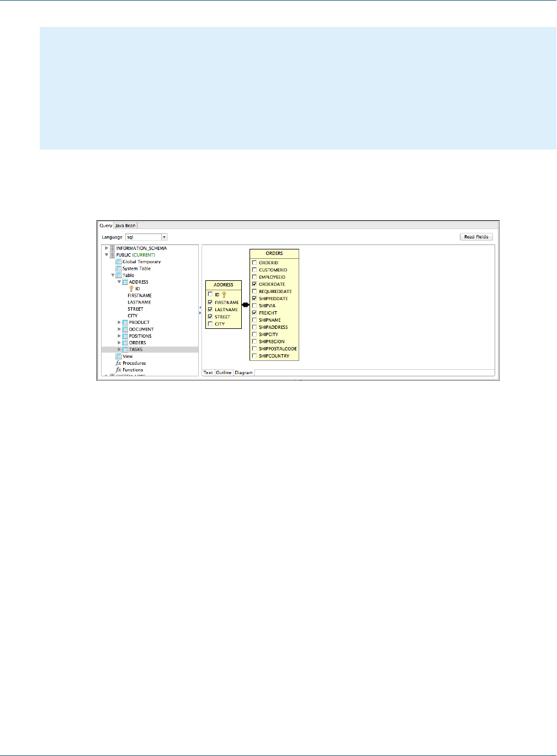
Task: Click the PRODUCT table icon
Action: pyautogui.click(x=125, y=322)
